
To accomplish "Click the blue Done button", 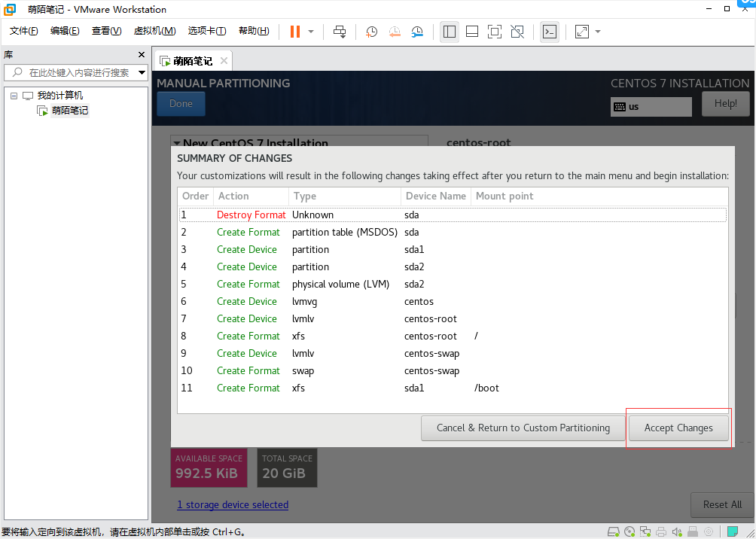I will [x=181, y=103].
